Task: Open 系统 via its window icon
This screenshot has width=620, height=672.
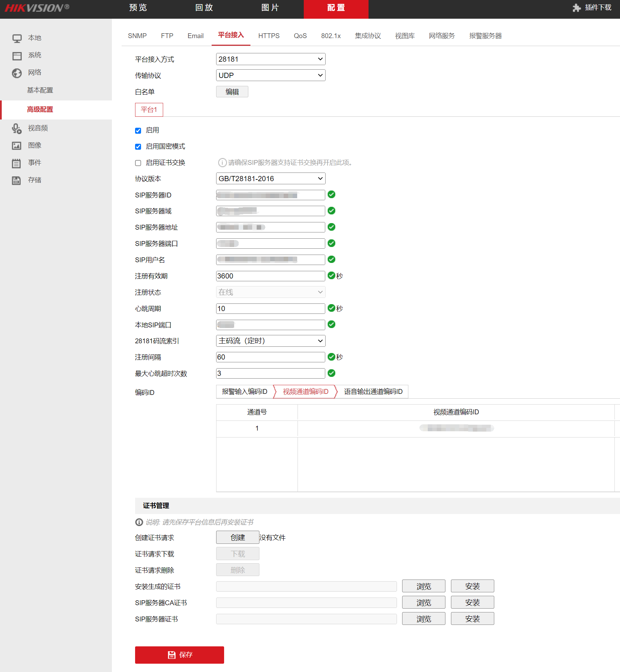Action: [x=17, y=56]
